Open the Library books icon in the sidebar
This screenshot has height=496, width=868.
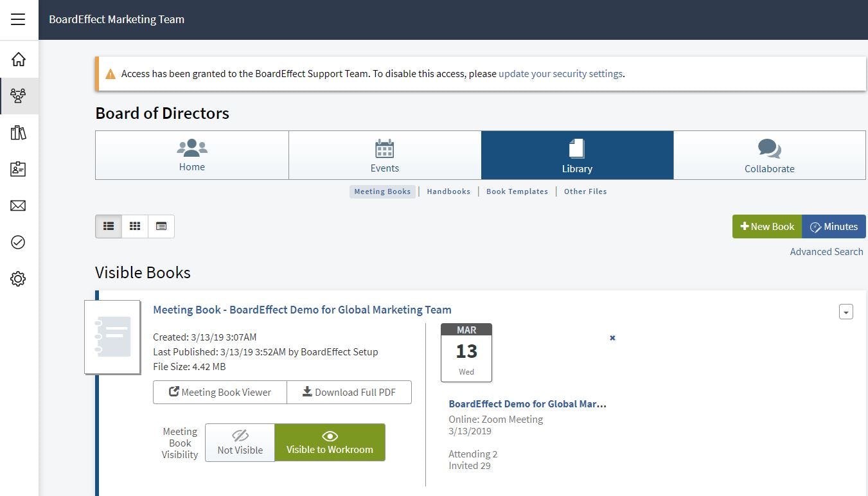19,132
